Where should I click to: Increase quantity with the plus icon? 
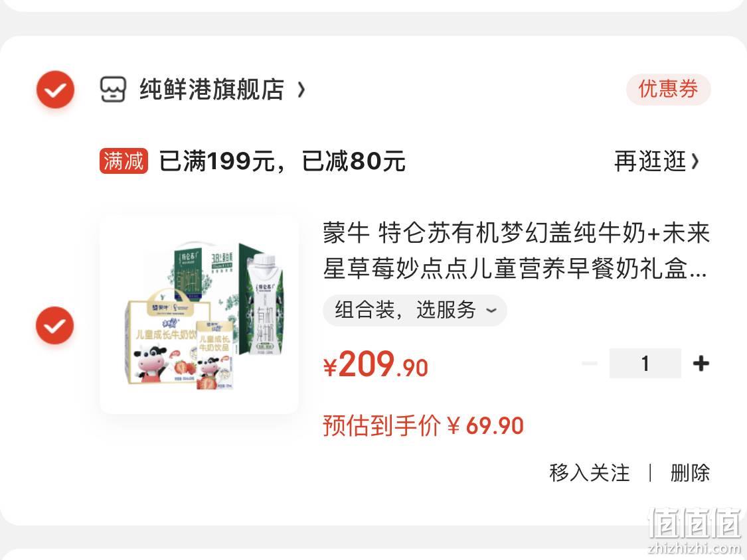(701, 364)
